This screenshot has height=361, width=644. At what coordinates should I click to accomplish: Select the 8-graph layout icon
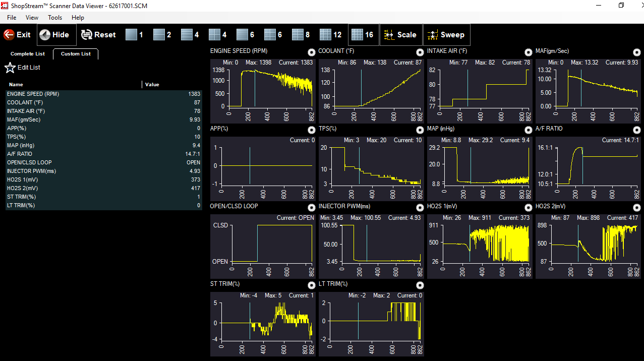298,35
